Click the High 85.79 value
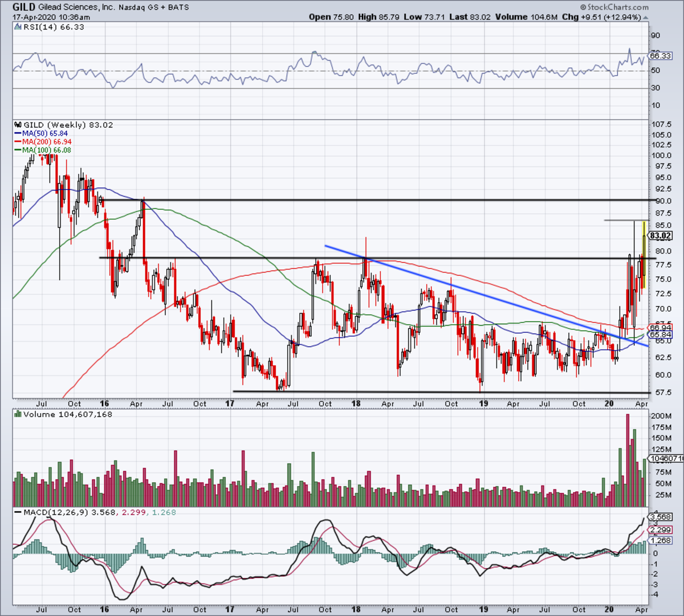The image size is (684, 616). tap(378, 17)
